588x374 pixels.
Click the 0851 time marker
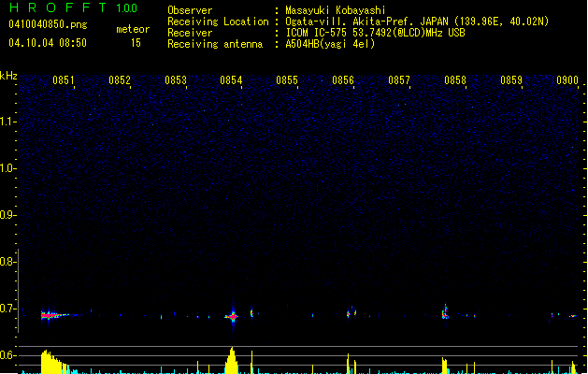tap(64, 81)
